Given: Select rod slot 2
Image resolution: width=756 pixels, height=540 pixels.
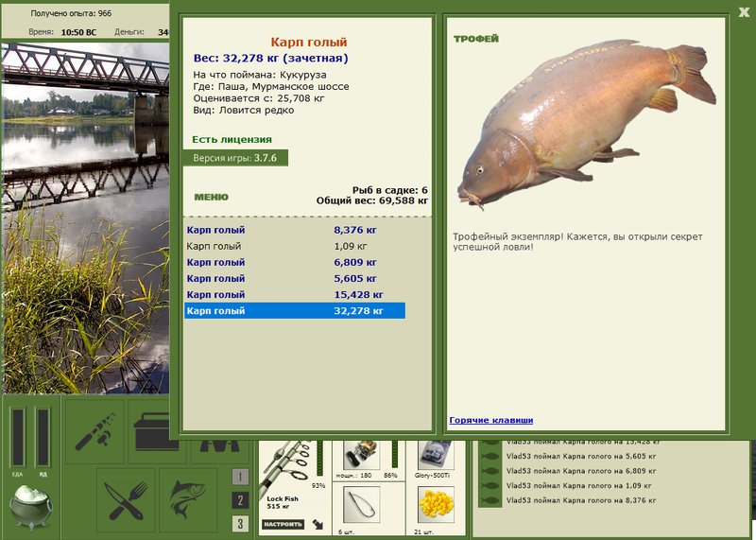Looking at the screenshot, I should coord(240,500).
